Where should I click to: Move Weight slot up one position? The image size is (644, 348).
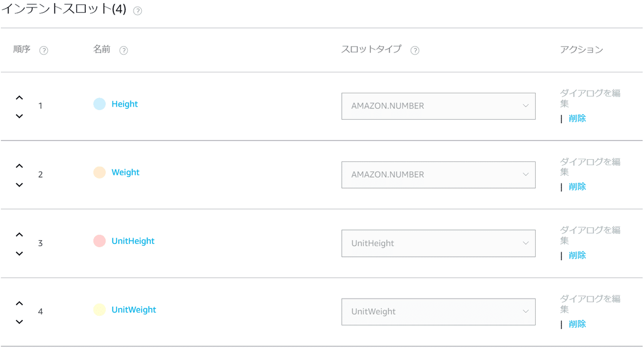pyautogui.click(x=19, y=166)
